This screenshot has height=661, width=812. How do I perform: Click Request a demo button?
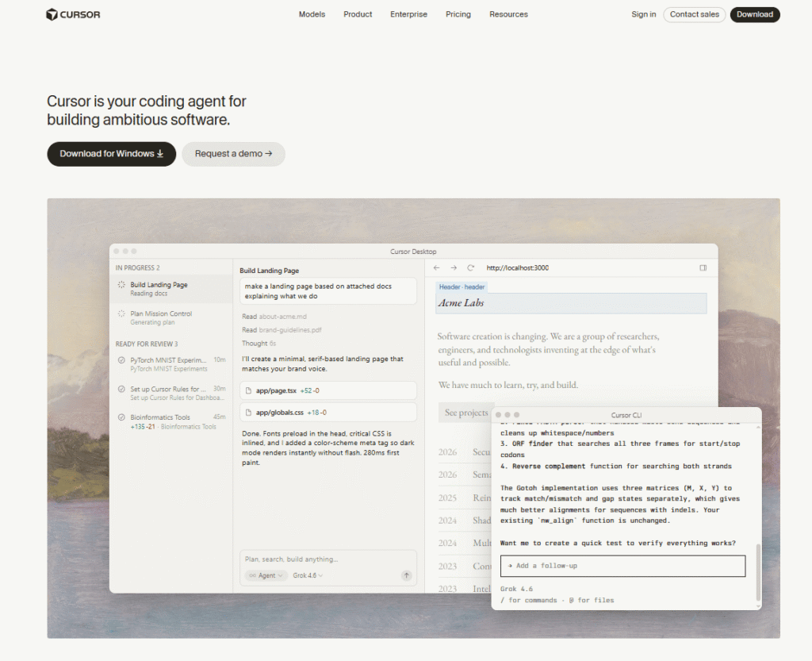pyautogui.click(x=234, y=154)
